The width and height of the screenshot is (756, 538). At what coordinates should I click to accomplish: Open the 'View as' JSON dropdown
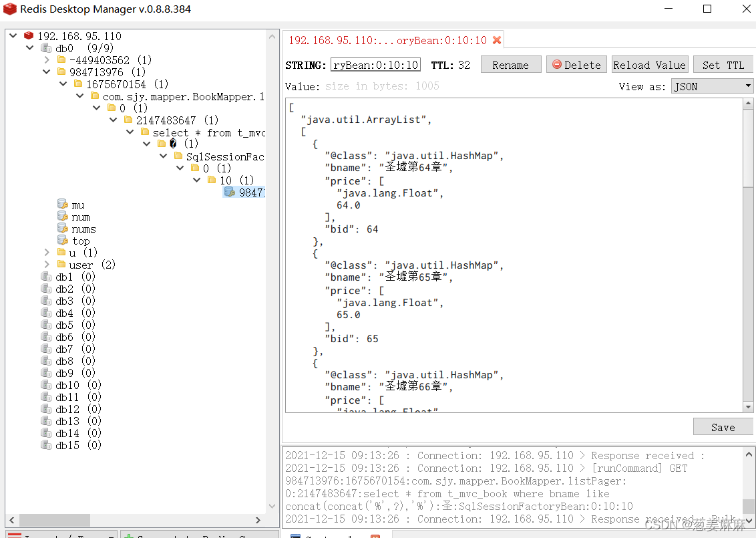712,86
